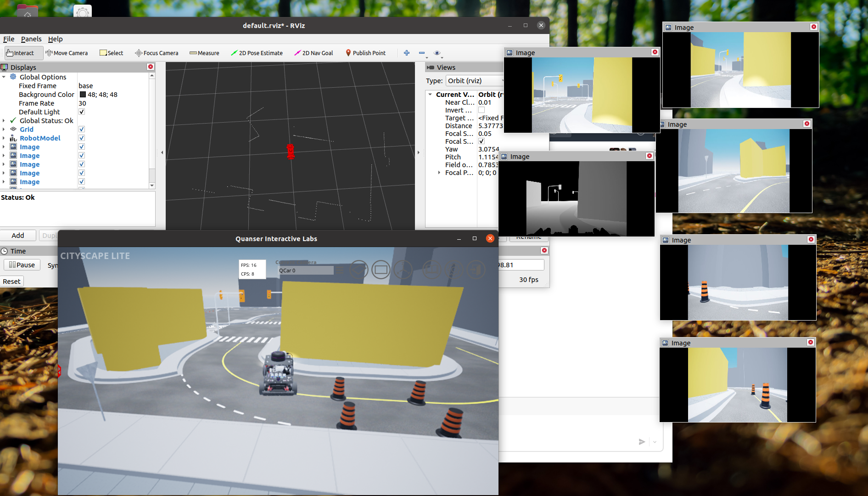
Task: Open the view Type dropdown
Action: [475, 81]
